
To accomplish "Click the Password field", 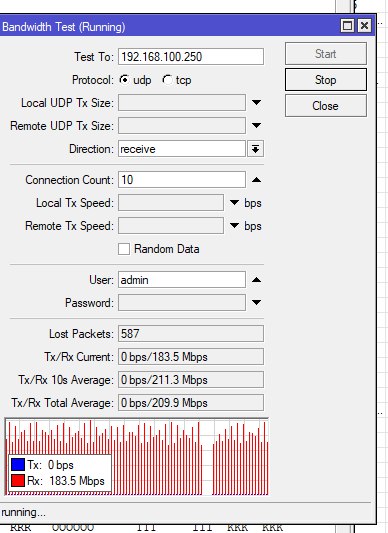I will click(x=182, y=303).
